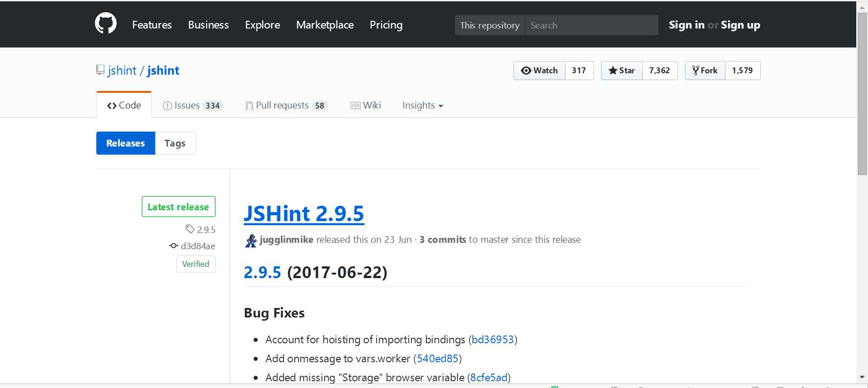Click the scrollbar up arrow

click(x=862, y=7)
